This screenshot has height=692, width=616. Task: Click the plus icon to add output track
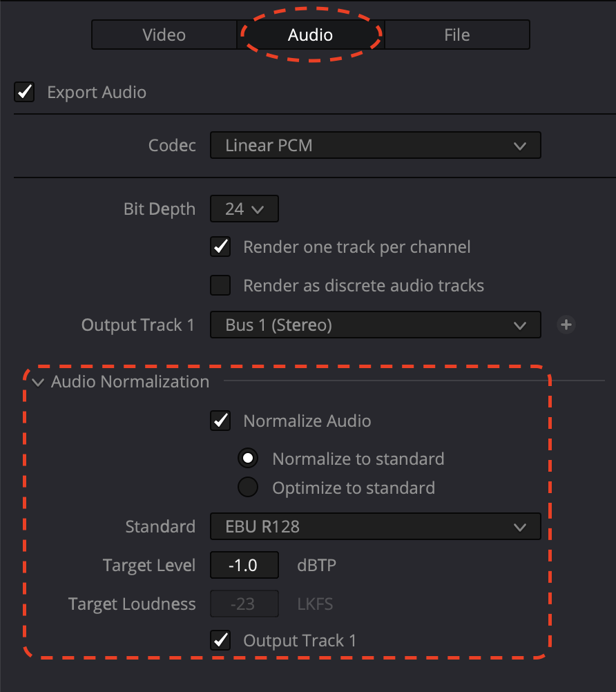coord(566,325)
